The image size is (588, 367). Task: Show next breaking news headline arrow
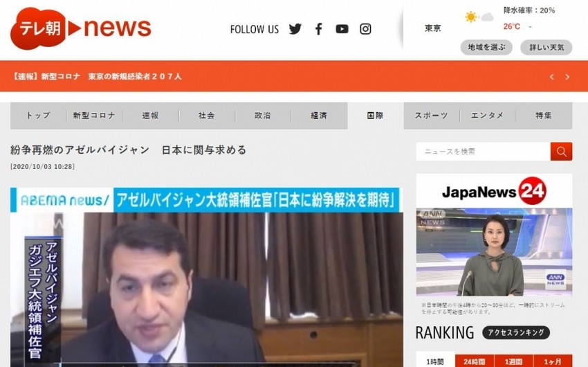tap(567, 77)
